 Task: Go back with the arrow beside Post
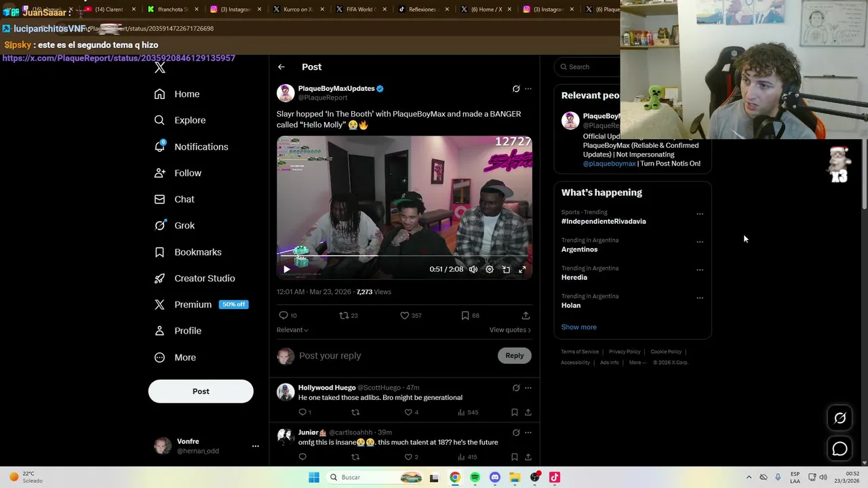281,67
